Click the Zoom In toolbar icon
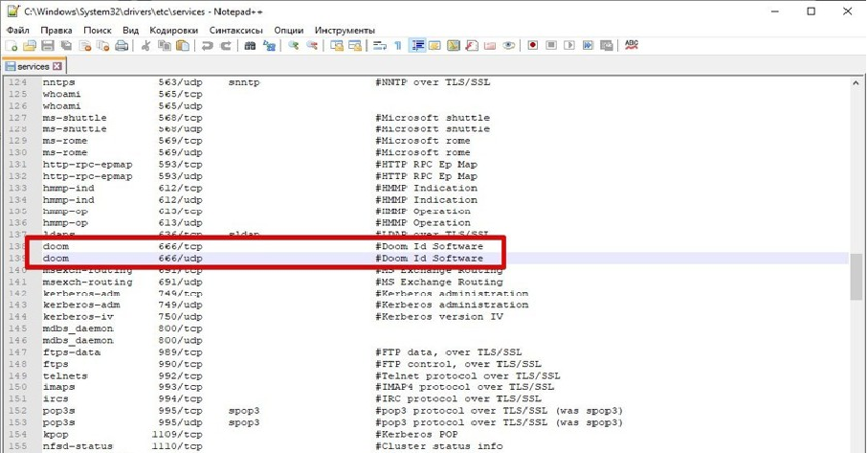 click(294, 46)
